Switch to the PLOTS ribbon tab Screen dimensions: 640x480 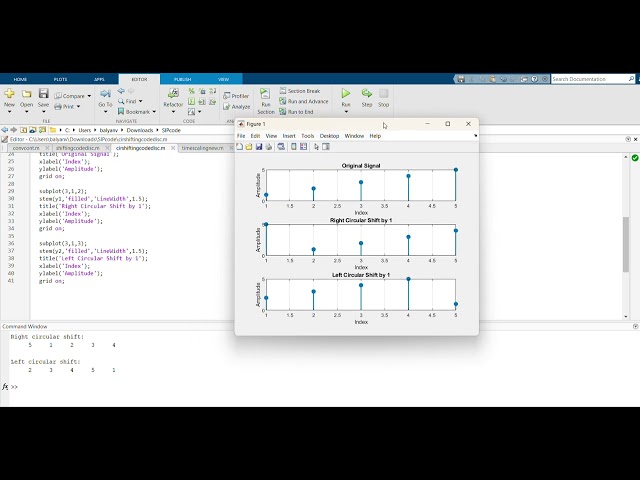coord(60,79)
